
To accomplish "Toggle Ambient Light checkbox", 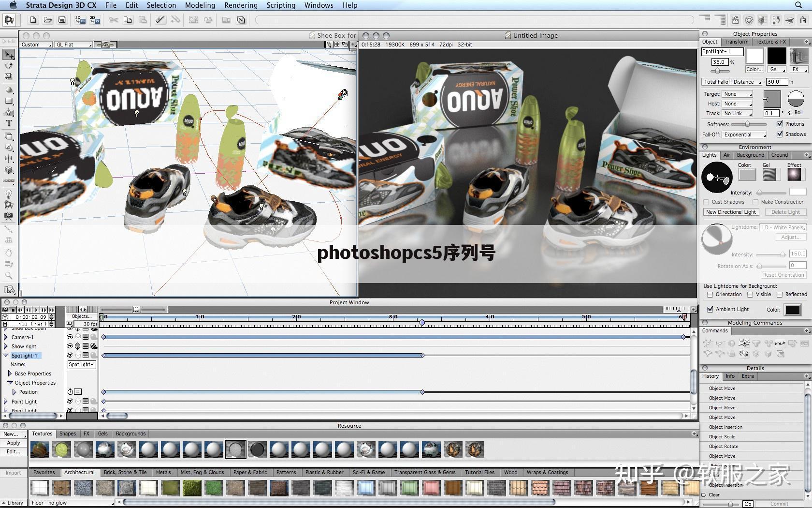I will tap(710, 309).
